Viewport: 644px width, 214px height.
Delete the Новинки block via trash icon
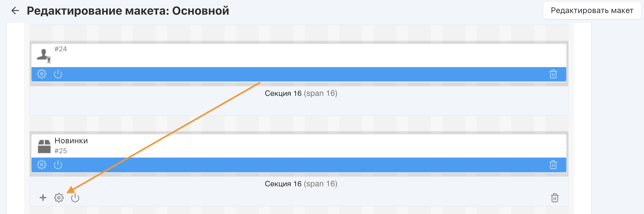[553, 165]
